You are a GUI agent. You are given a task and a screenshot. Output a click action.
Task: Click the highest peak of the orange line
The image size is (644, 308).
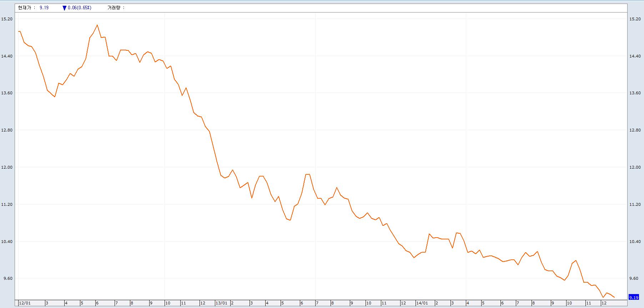97,25
